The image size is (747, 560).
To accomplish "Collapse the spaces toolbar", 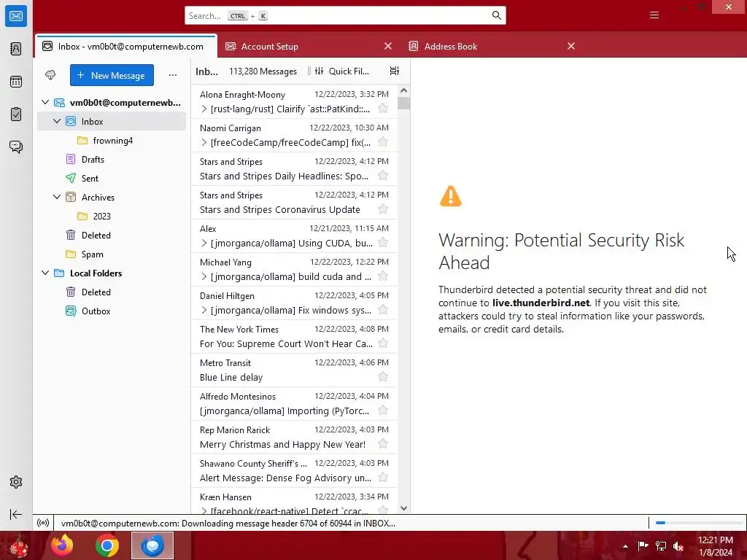I will (16, 514).
